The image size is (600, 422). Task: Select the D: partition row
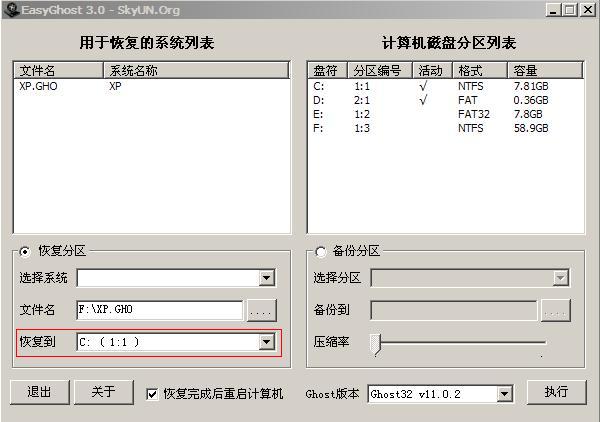coord(445,100)
